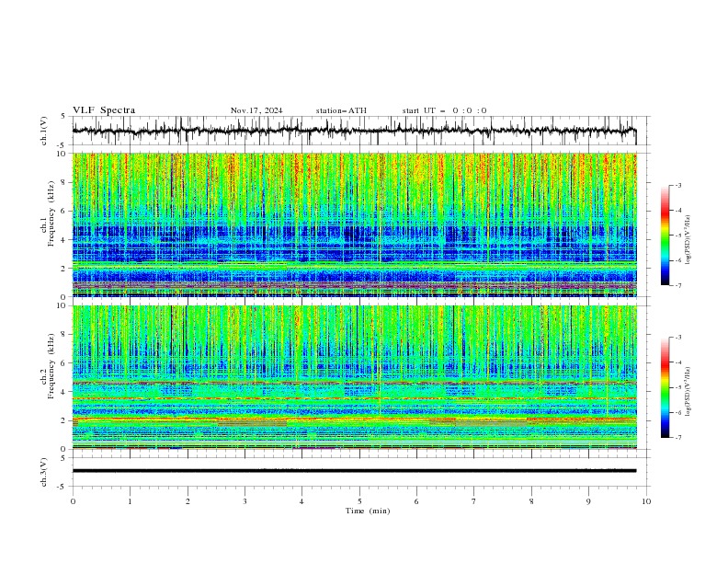Click the '-3' label on ch.2 color bar
Image resolution: width=728 pixels, height=563 pixels.
pyautogui.click(x=677, y=338)
